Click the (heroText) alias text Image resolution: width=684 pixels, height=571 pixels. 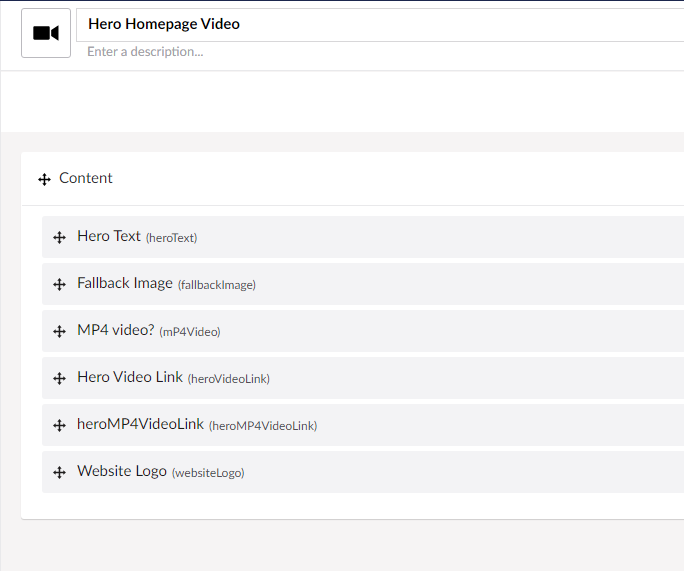tap(171, 238)
